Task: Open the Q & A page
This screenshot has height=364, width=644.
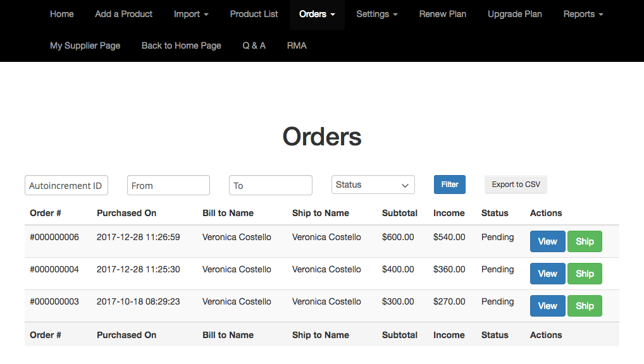Action: tap(254, 45)
